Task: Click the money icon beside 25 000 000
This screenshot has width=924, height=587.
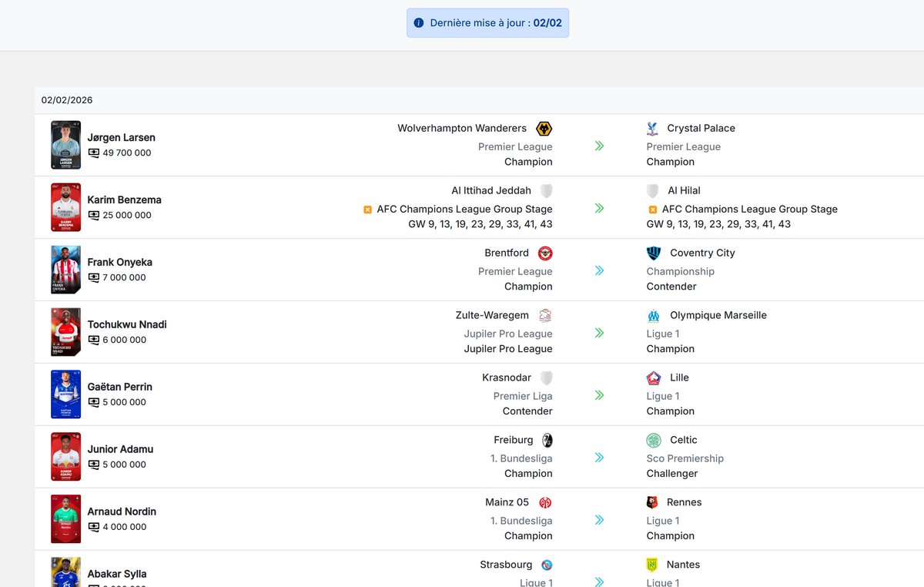Action: 93,216
